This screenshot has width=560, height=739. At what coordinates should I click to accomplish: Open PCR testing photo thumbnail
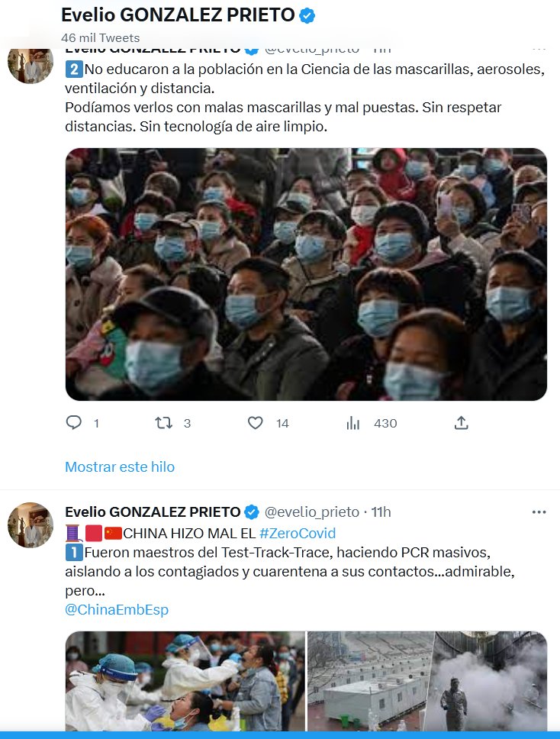pyautogui.click(x=185, y=682)
